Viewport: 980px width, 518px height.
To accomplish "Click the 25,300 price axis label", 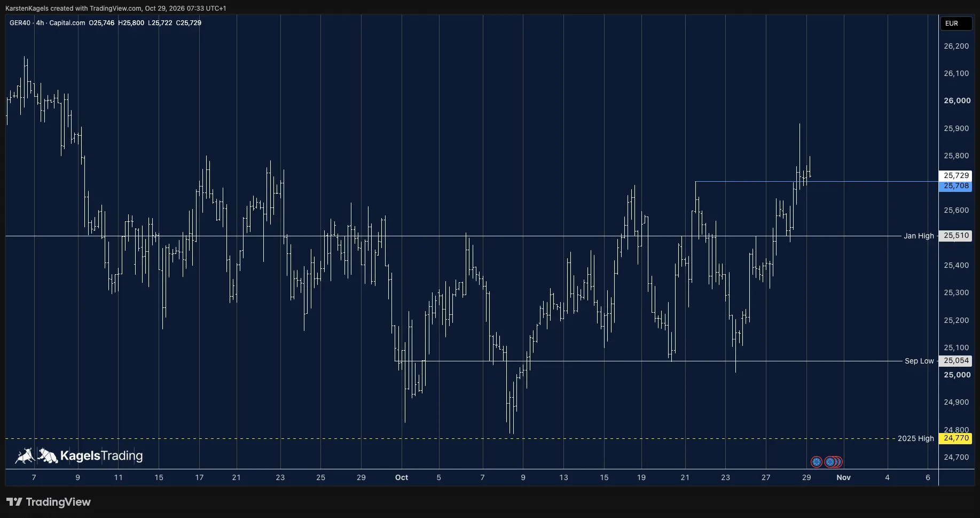I will pyautogui.click(x=956, y=292).
